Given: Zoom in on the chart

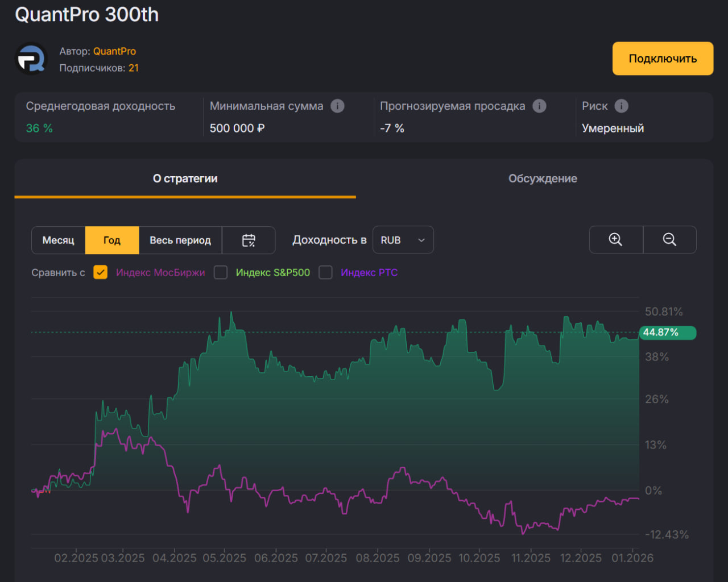Looking at the screenshot, I should pyautogui.click(x=615, y=240).
